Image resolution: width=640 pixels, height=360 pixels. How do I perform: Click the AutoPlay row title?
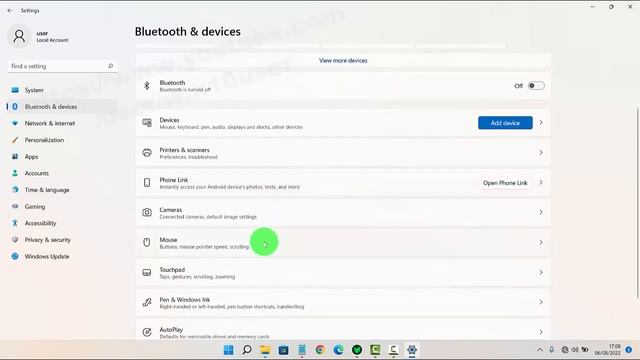171,329
